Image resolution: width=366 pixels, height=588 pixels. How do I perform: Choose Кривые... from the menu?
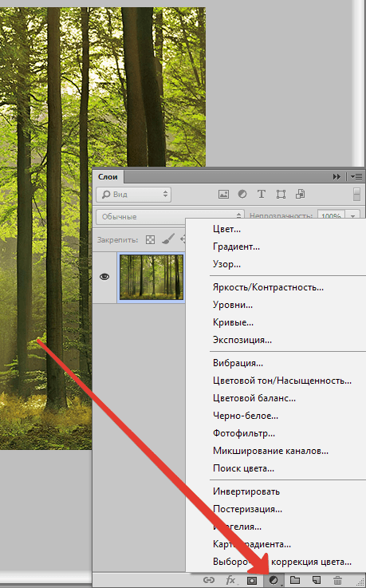pyautogui.click(x=233, y=322)
